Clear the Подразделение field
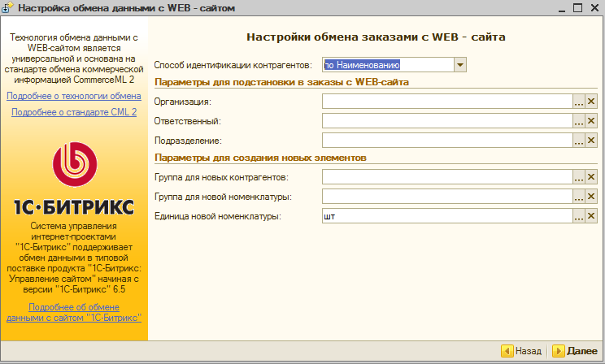Image resolution: width=605 pixels, height=364 pixels. [591, 141]
